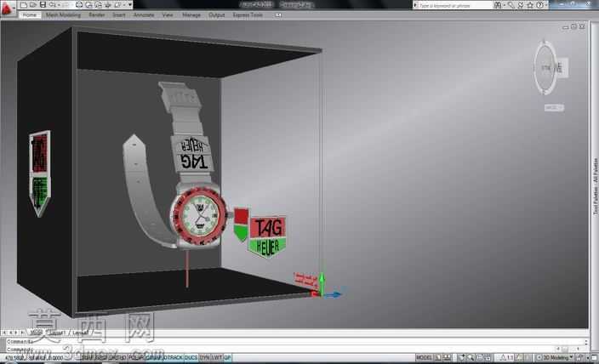The height and width of the screenshot is (364, 599).
Task: Select the Layout2 tab
Action: click(x=80, y=333)
